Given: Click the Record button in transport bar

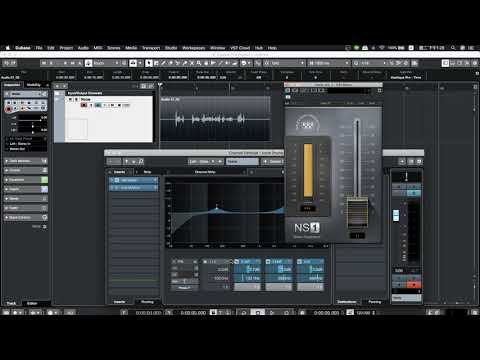Looking at the screenshot, I should coord(286,313).
